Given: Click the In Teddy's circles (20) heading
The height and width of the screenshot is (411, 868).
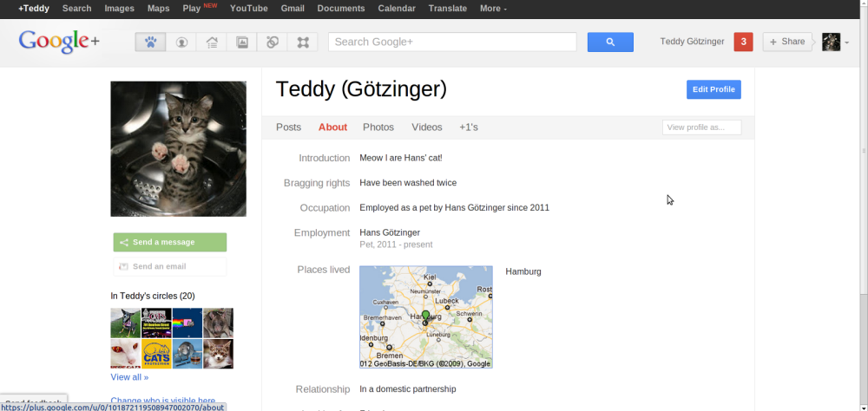Looking at the screenshot, I should (x=153, y=296).
